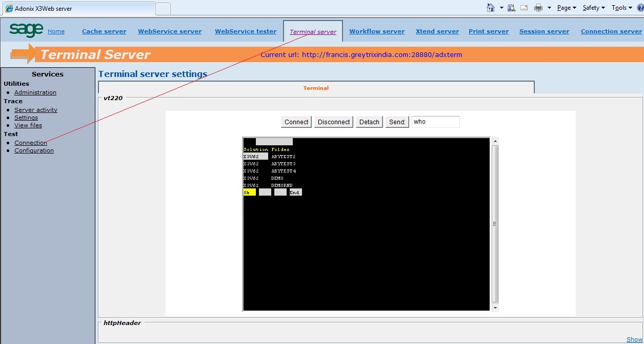Open the Home icon dropdown arrow
Image resolution: width=644 pixels, height=344 pixels.
(x=501, y=8)
